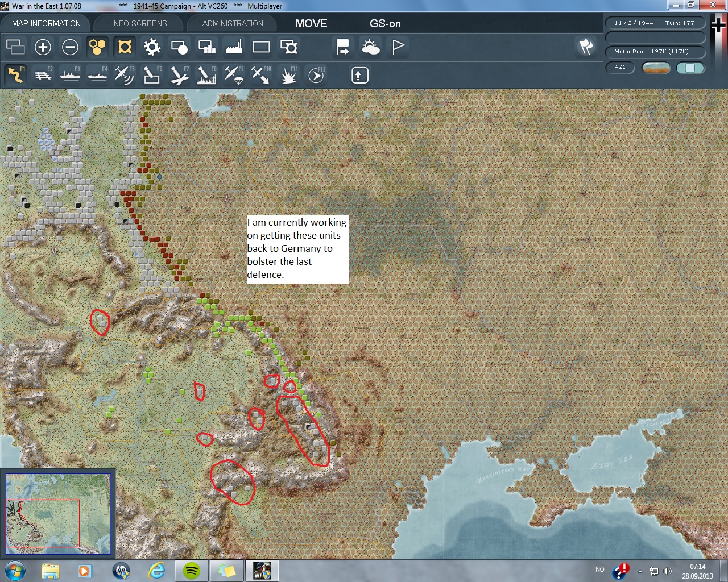The width and height of the screenshot is (728, 582).
Task: Switch to the INFO SCREENS tab
Action: [x=139, y=23]
